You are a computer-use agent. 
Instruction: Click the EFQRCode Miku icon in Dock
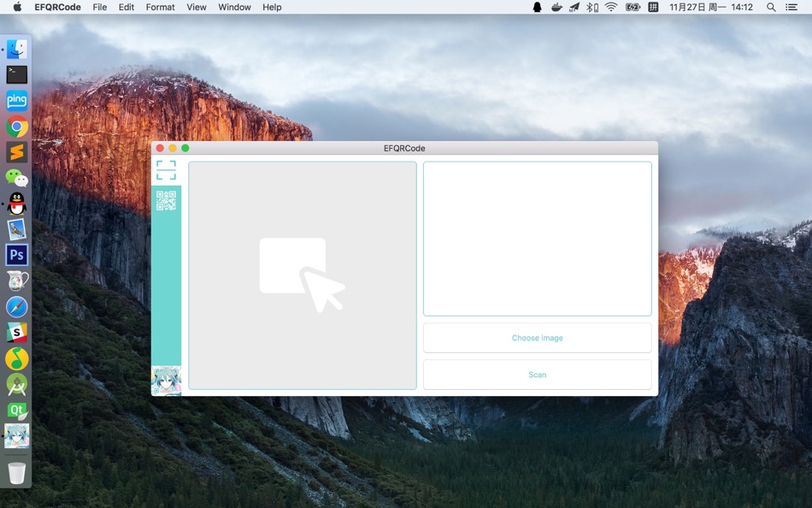pos(16,436)
